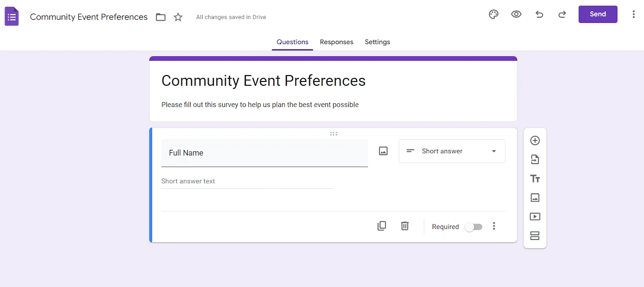Open the customize theme palette

point(493,14)
